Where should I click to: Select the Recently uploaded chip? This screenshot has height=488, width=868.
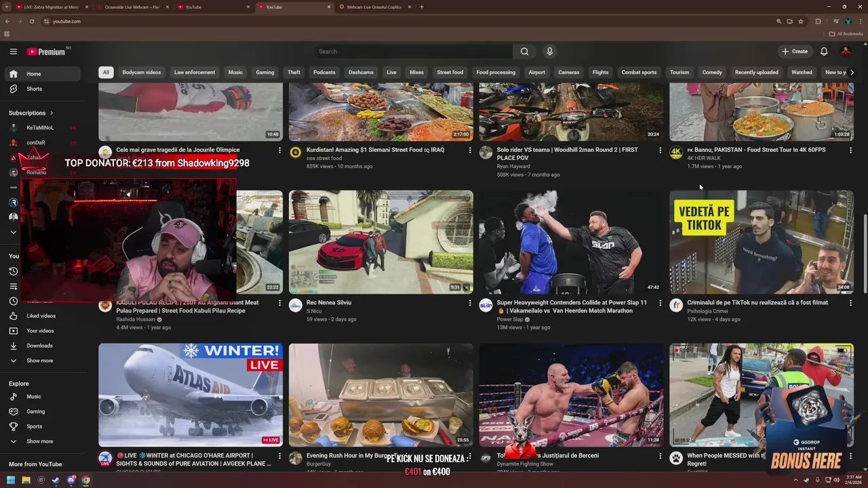757,73
